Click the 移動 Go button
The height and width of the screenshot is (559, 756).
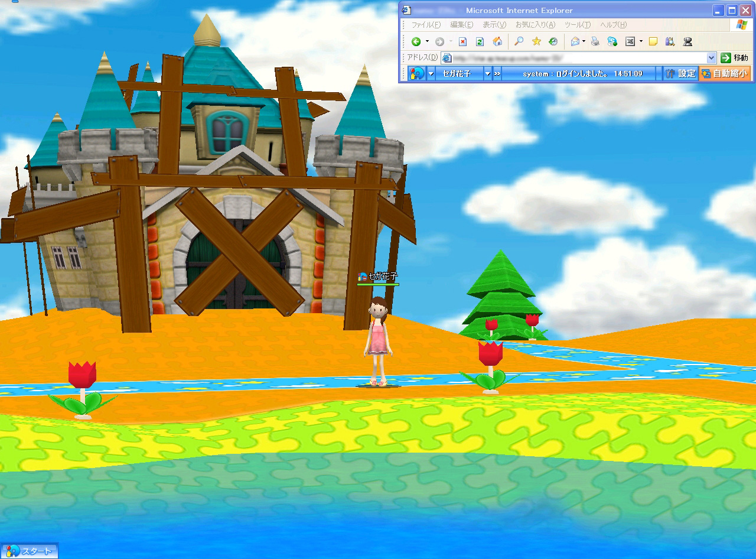click(x=734, y=58)
